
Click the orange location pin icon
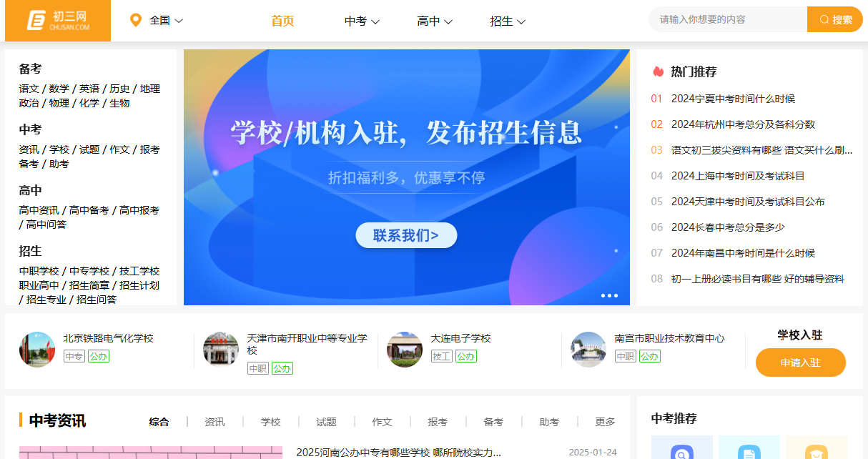136,19
